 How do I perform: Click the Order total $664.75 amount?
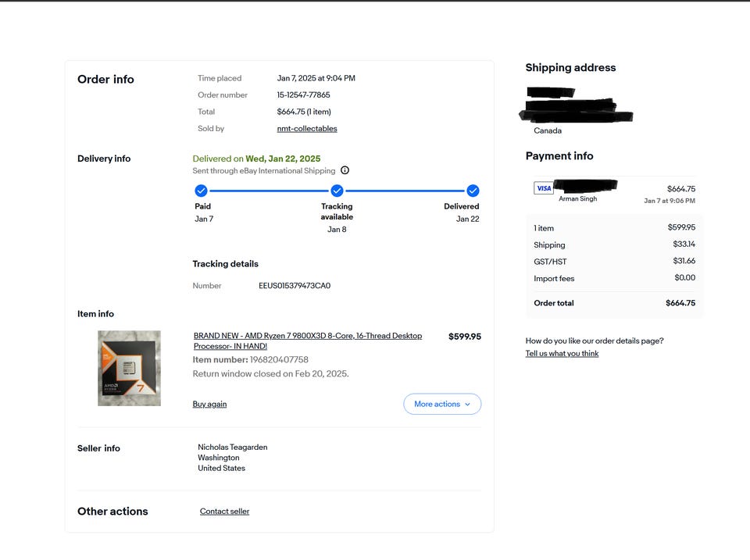(680, 303)
